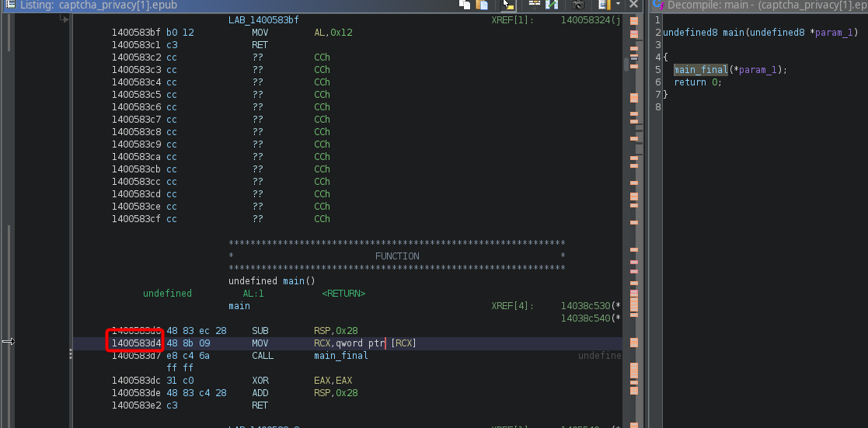The height and width of the screenshot is (428, 868).
Task: Click main_final call in decompiler code
Action: [x=699, y=70]
